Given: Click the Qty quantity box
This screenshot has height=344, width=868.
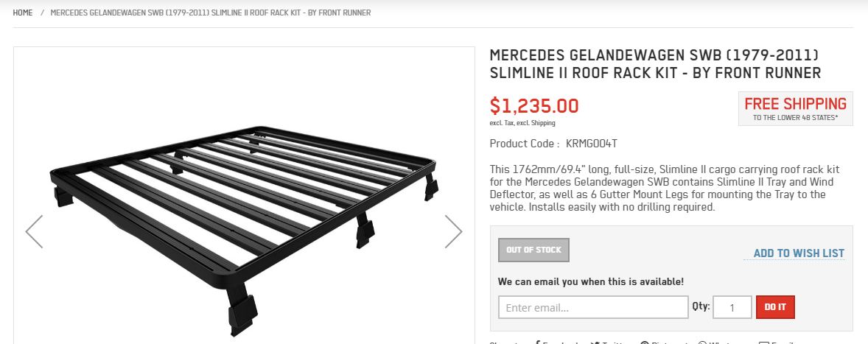Looking at the screenshot, I should pos(732,307).
